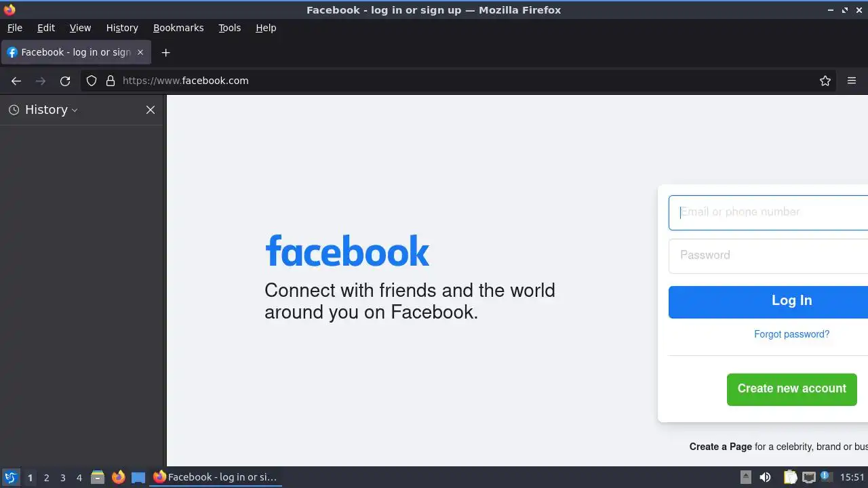Click the Email or phone number field

coord(768,212)
